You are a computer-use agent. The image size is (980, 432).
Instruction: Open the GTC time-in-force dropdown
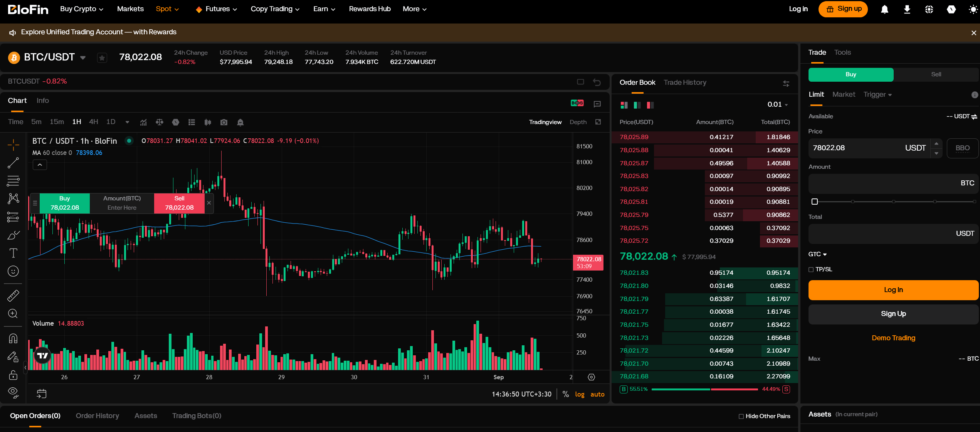(817, 254)
